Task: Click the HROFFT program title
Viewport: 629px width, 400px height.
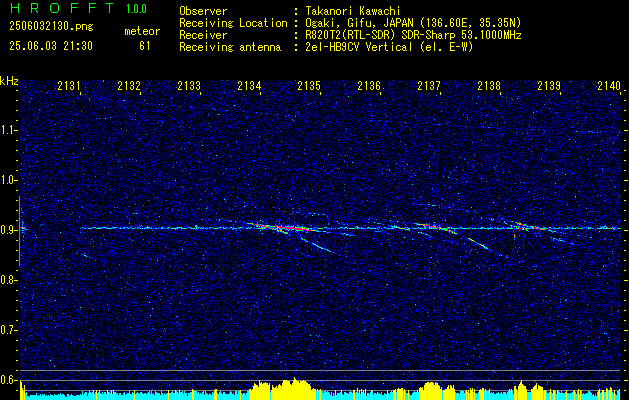Action: pyautogui.click(x=62, y=8)
